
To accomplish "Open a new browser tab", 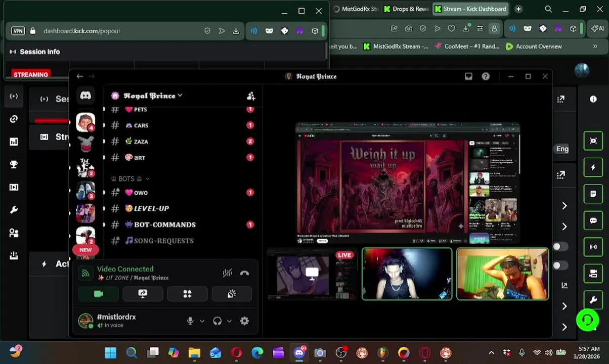I will tap(518, 9).
